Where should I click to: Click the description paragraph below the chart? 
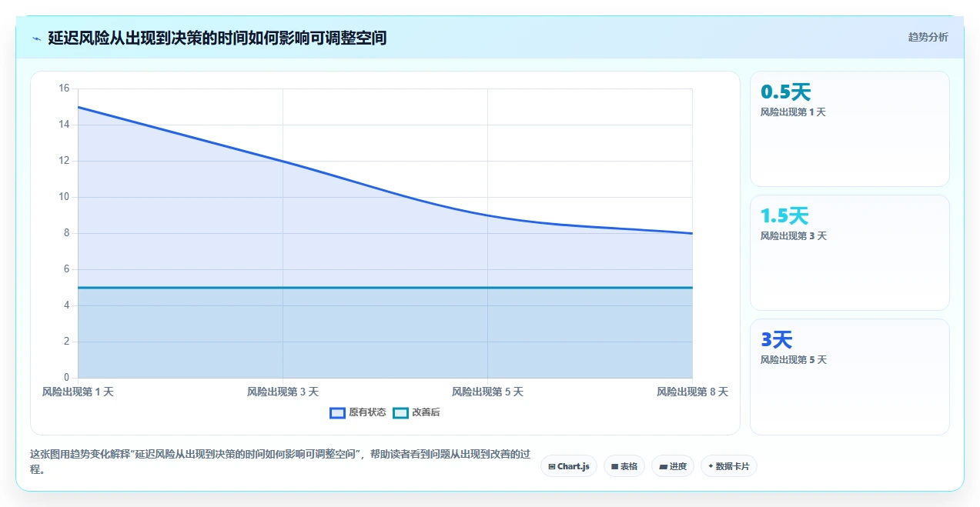[280, 462]
